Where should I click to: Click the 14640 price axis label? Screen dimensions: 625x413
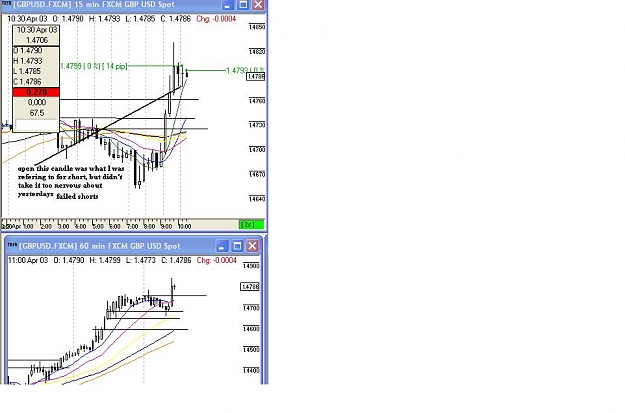pos(257,199)
